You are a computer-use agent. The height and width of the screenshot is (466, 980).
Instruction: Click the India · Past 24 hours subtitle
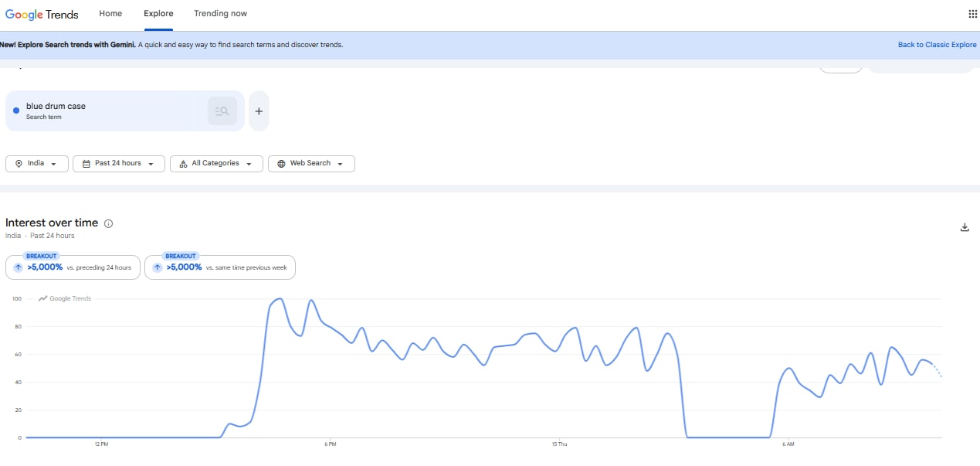[40, 236]
